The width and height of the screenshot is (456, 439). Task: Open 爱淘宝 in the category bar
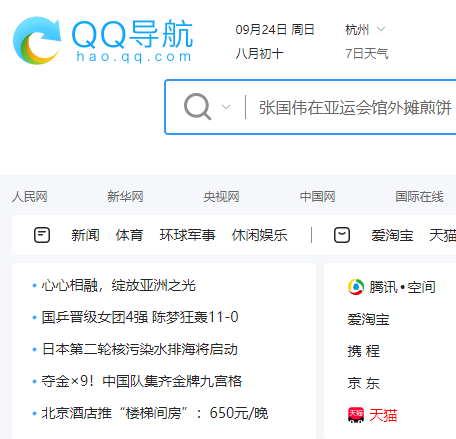tap(392, 235)
